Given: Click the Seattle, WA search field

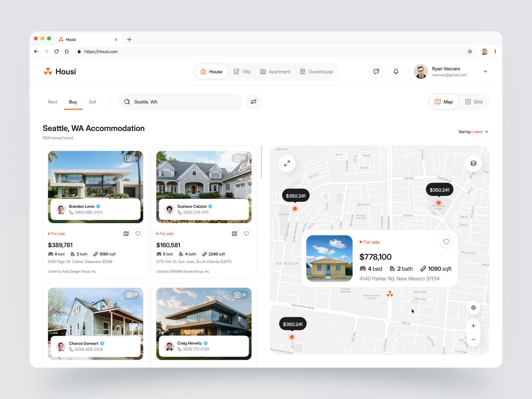Looking at the screenshot, I should click(x=180, y=102).
